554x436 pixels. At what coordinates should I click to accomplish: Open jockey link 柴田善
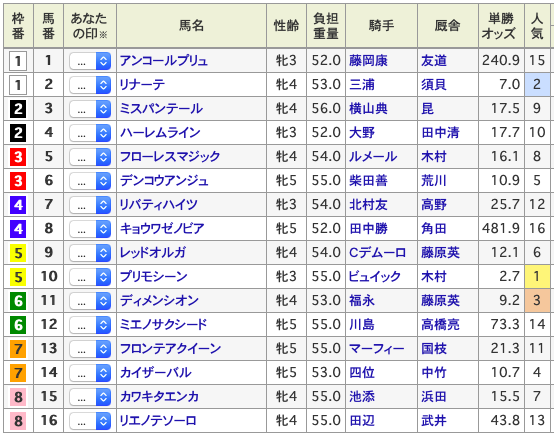click(368, 181)
